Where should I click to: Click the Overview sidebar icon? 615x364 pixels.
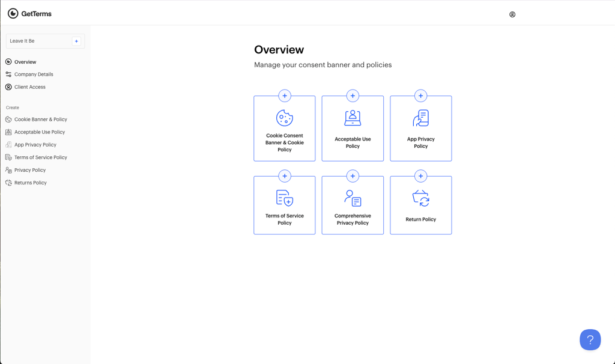tap(8, 62)
